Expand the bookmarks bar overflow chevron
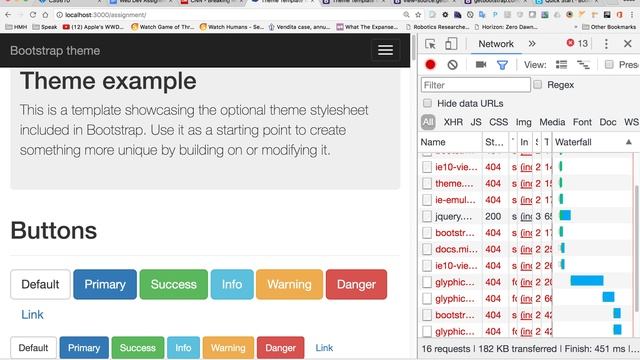Viewport: 640px width, 360px height. coord(576,27)
